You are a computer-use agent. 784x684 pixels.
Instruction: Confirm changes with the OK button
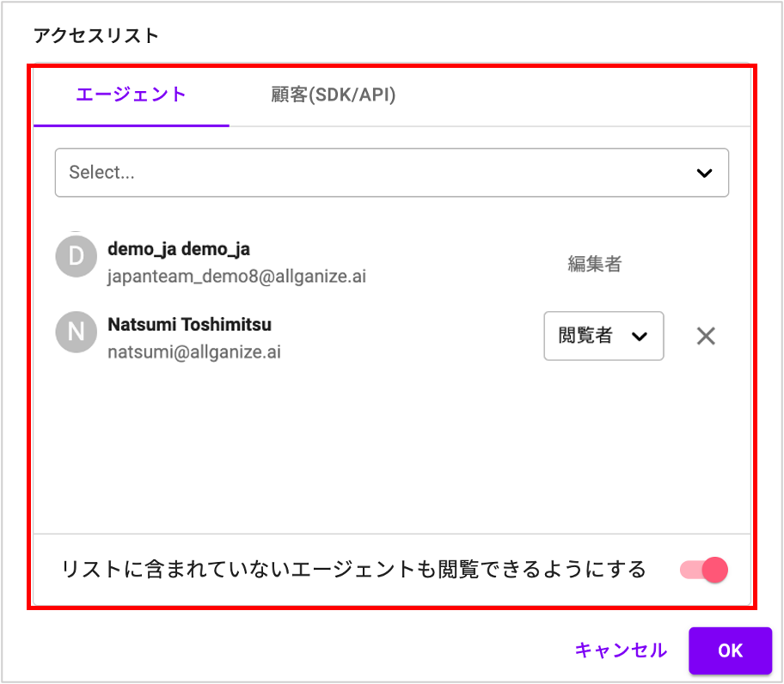pos(730,650)
